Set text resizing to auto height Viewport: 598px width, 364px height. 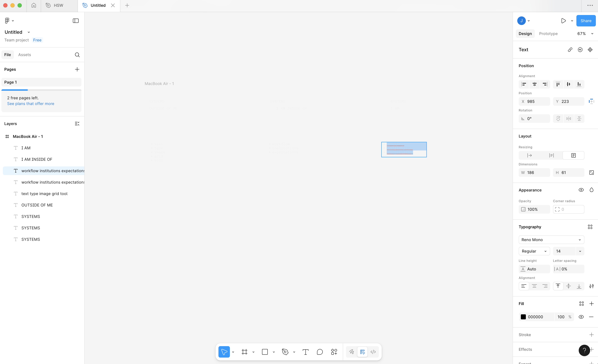551,156
